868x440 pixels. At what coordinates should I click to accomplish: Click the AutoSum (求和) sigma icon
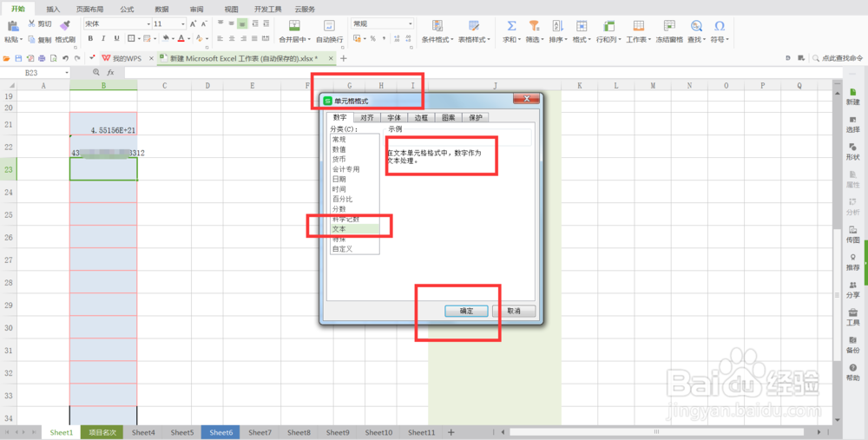click(x=511, y=25)
